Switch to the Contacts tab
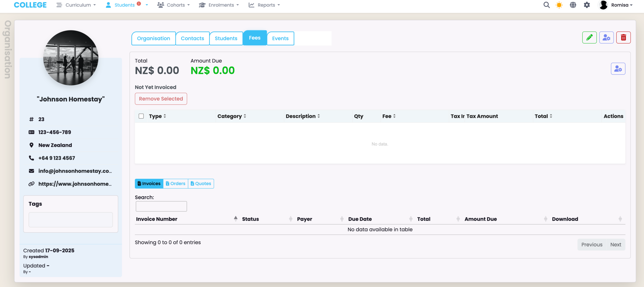 192,38
